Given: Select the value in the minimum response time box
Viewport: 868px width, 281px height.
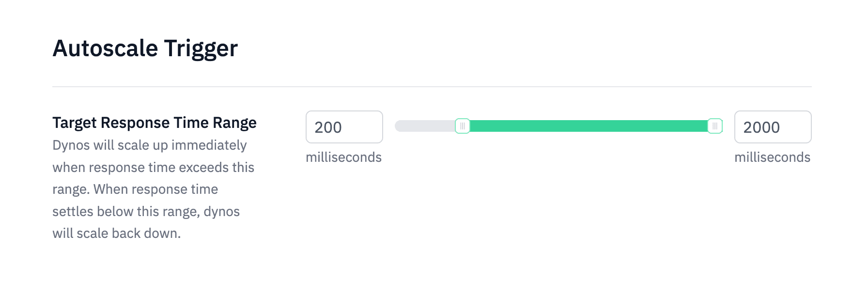Looking at the screenshot, I should [328, 127].
